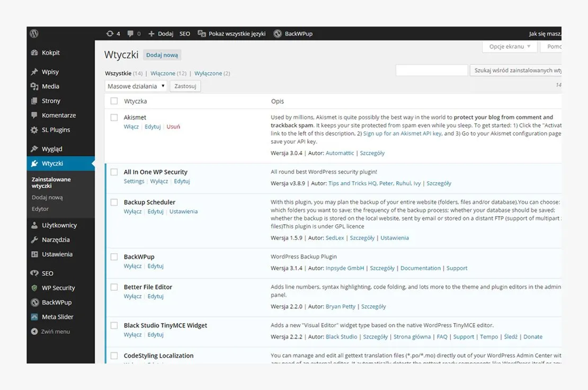Check the select-all checkbox in table header
This screenshot has height=390, width=588.
click(114, 100)
